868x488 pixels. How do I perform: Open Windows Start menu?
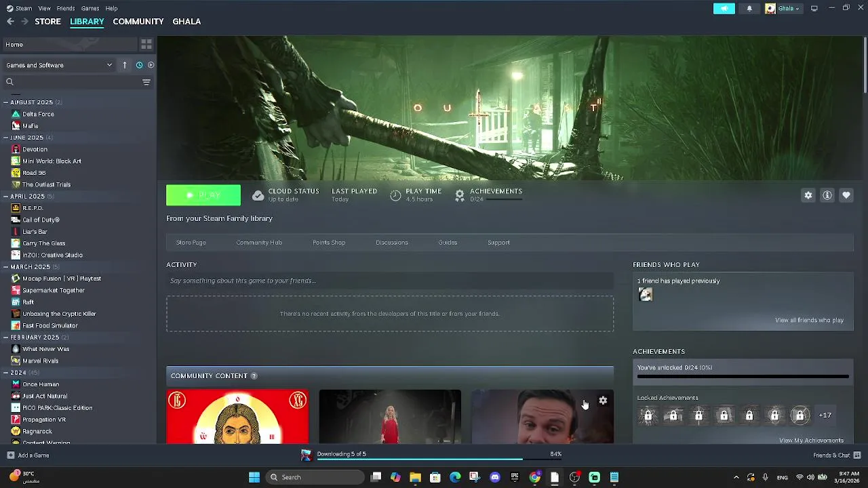click(254, 477)
